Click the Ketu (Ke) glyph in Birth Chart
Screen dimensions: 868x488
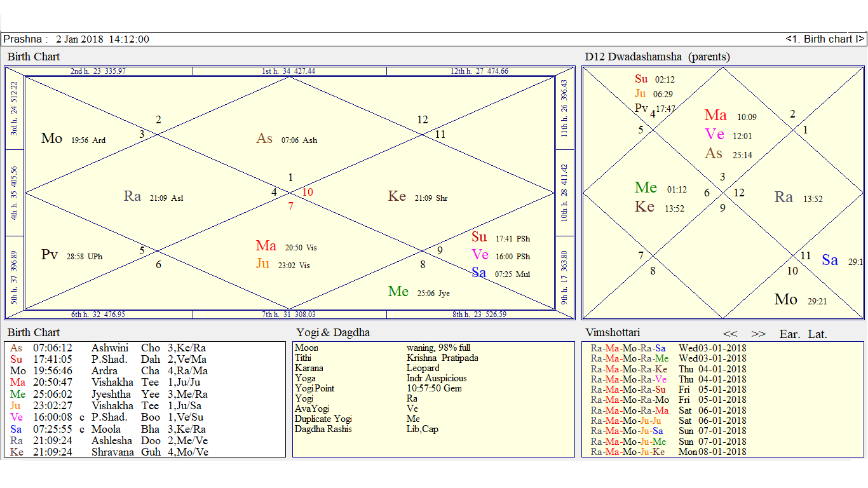coord(397,197)
